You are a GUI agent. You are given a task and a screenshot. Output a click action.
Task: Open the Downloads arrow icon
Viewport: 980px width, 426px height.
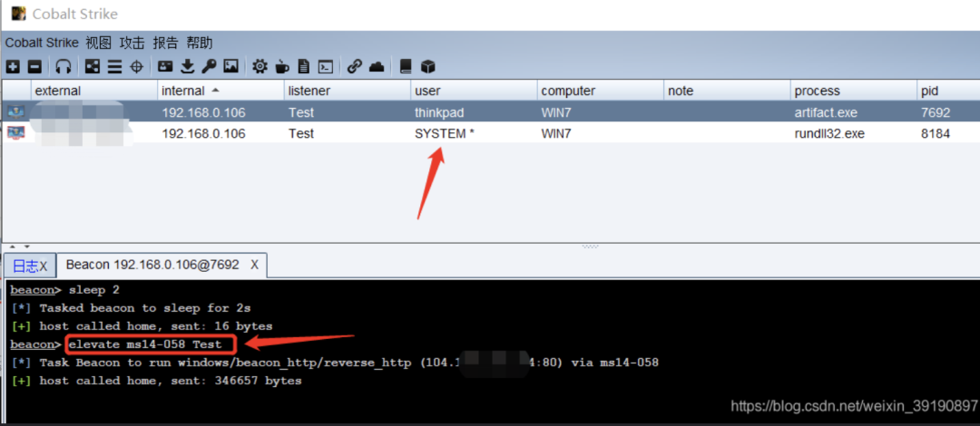point(188,66)
